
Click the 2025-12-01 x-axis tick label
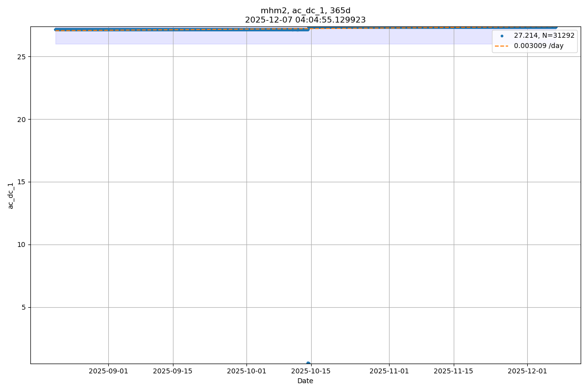click(527, 371)
